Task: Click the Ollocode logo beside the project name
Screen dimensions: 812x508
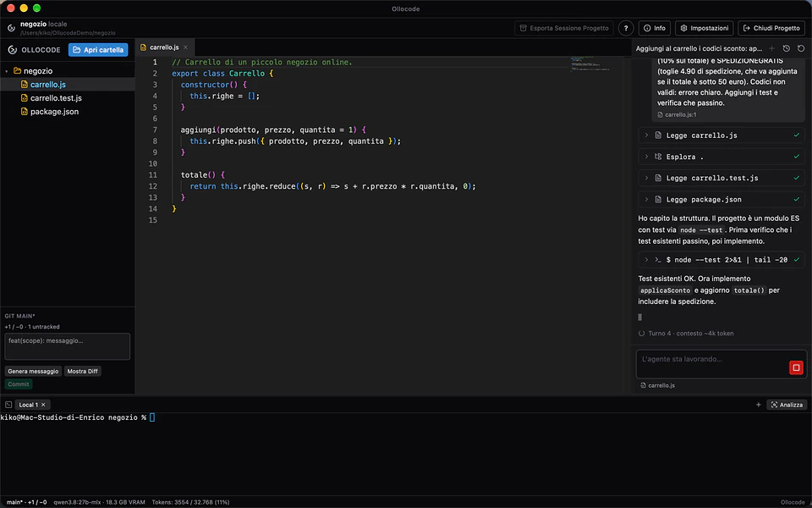Action: click(x=11, y=28)
